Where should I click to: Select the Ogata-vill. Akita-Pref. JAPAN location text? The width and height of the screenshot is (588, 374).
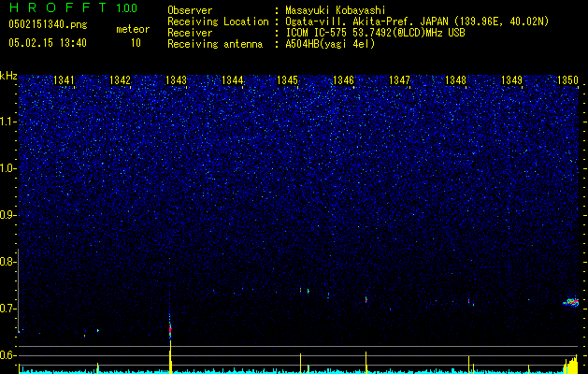417,22
